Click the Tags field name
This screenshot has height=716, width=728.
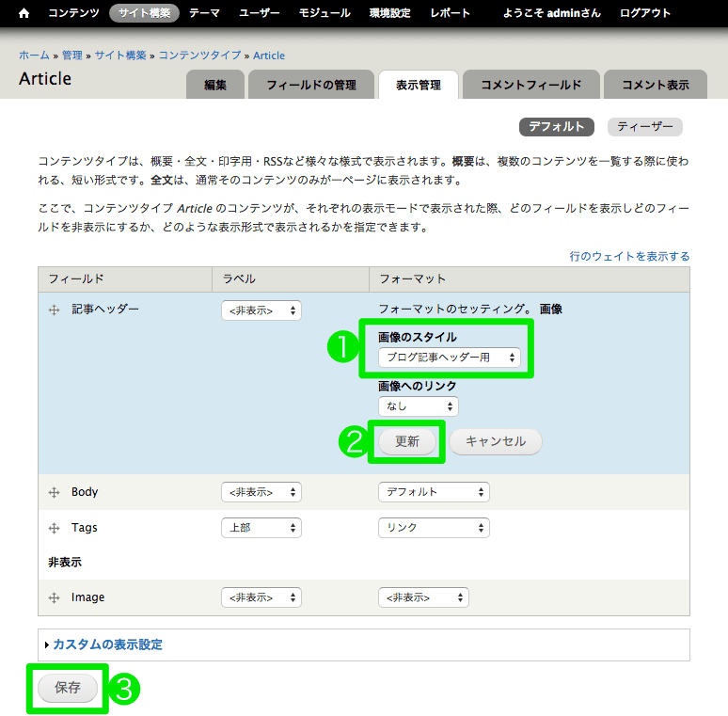point(84,528)
